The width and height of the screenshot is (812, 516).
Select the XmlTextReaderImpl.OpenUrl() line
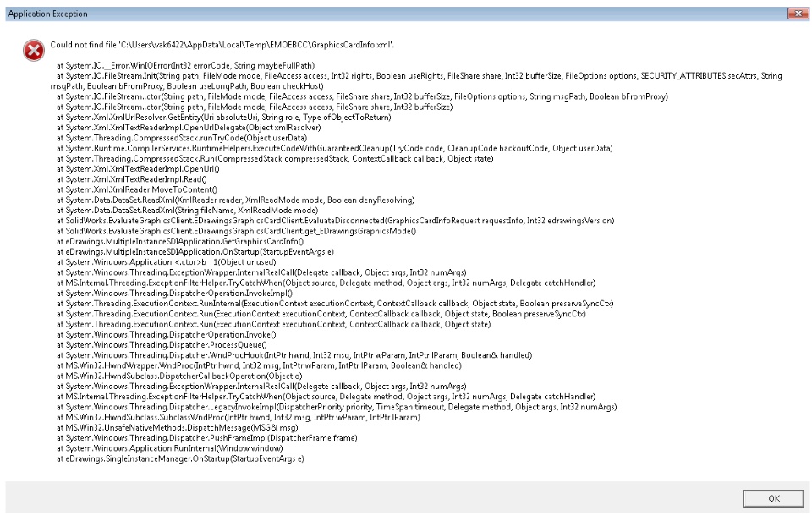[x=138, y=169]
